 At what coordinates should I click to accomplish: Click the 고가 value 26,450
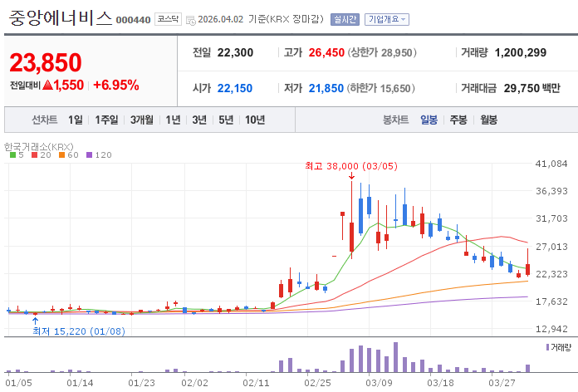coord(326,52)
